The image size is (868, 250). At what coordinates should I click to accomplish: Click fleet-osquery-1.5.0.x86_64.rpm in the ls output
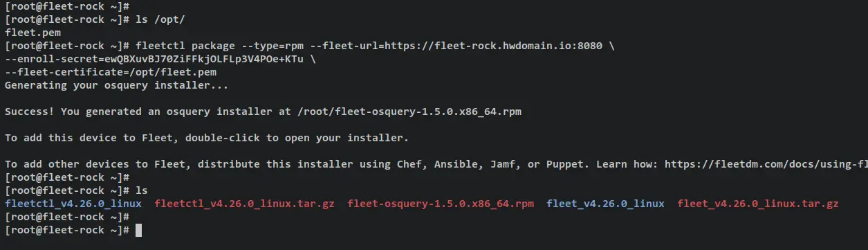[441, 204]
